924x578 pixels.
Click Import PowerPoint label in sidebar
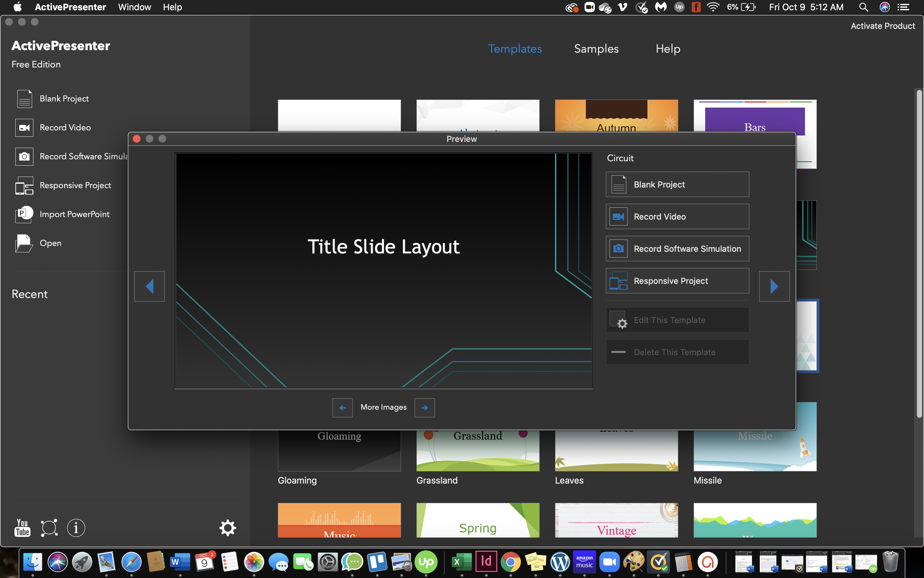pyautogui.click(x=74, y=214)
